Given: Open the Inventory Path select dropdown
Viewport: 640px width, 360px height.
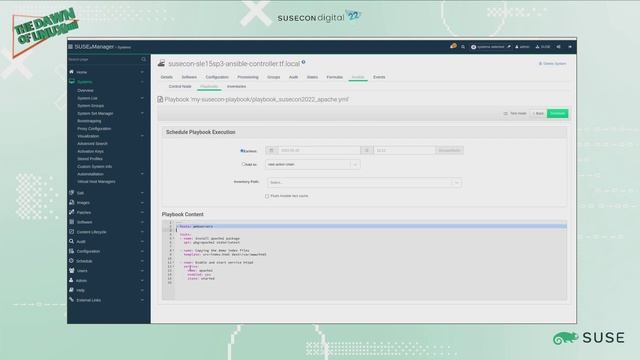Looking at the screenshot, I should (364, 182).
